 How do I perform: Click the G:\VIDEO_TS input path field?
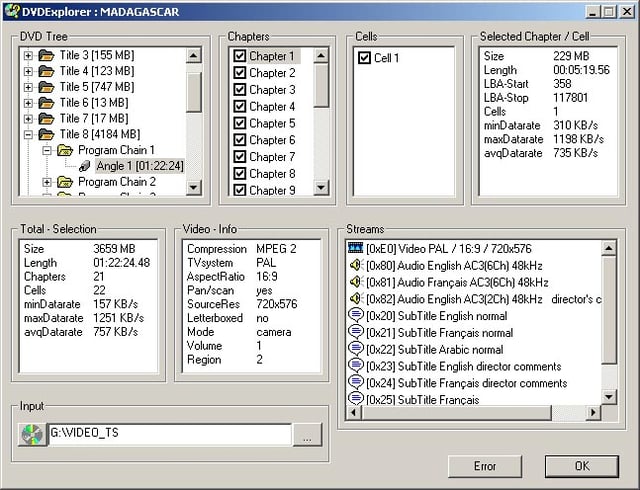coord(170,435)
